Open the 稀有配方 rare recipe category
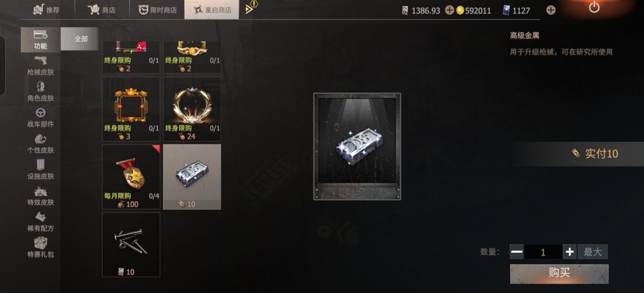The width and height of the screenshot is (644, 293). pyautogui.click(x=40, y=222)
